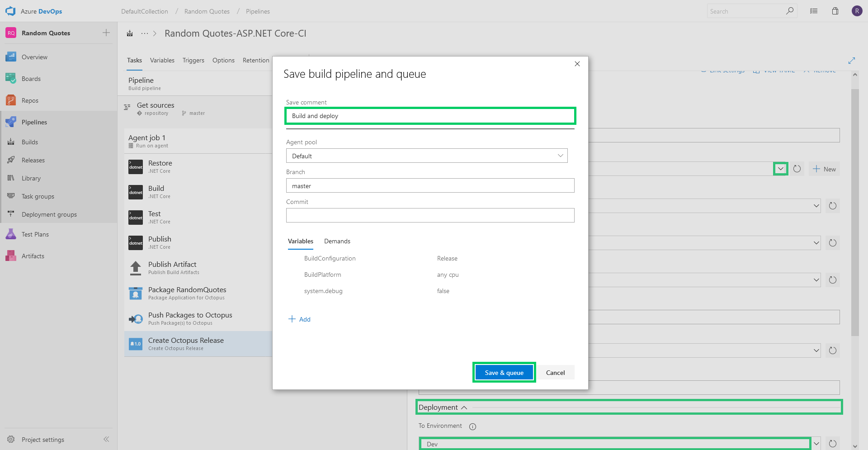Select Variables tab in the dialog
Screen dimensions: 868x450
[301, 241]
